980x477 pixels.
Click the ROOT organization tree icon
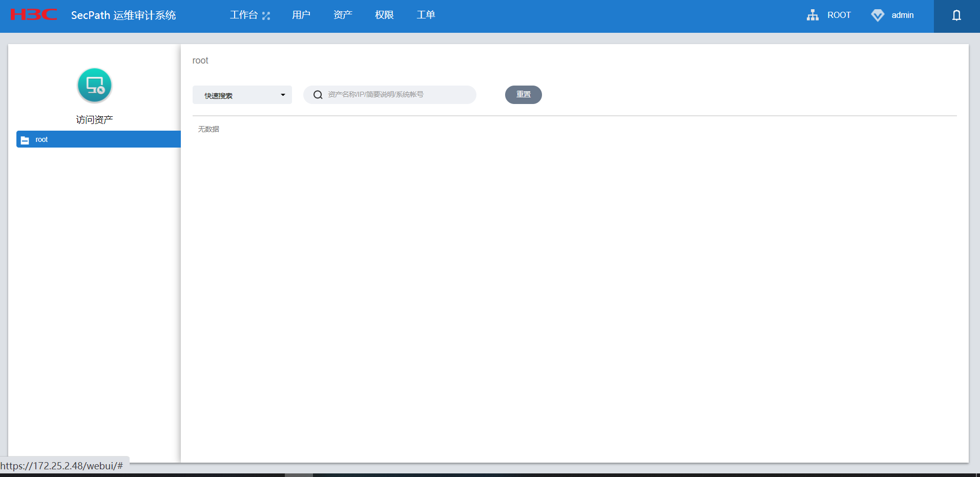click(x=812, y=15)
